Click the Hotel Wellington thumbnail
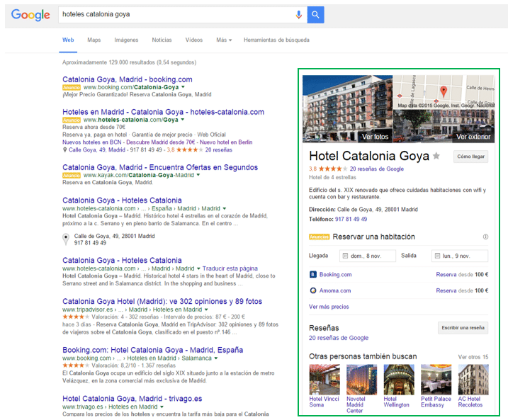The image size is (508, 420). [x=399, y=379]
